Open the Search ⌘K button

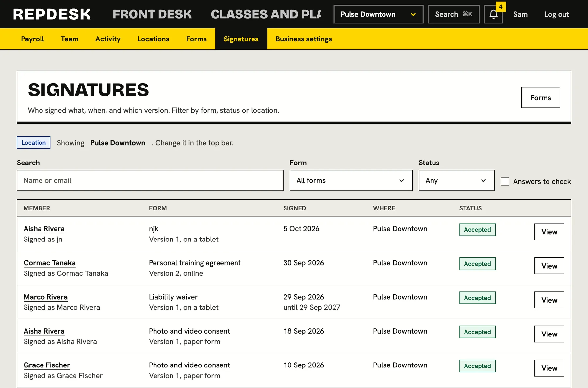[x=454, y=14]
